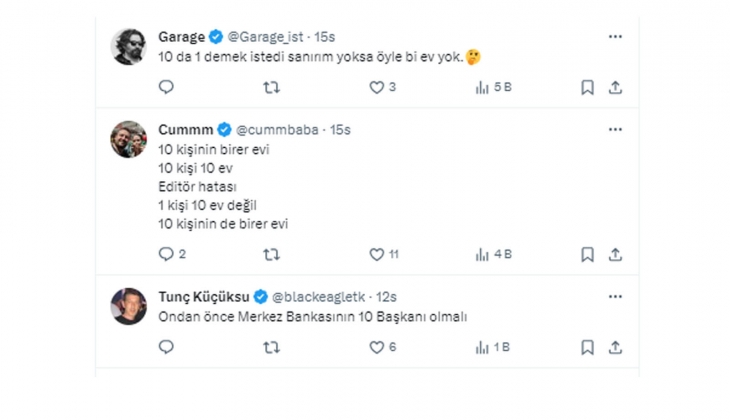730x420 pixels.
Task: Like Garage's tweet with 3 likes
Action: click(377, 87)
